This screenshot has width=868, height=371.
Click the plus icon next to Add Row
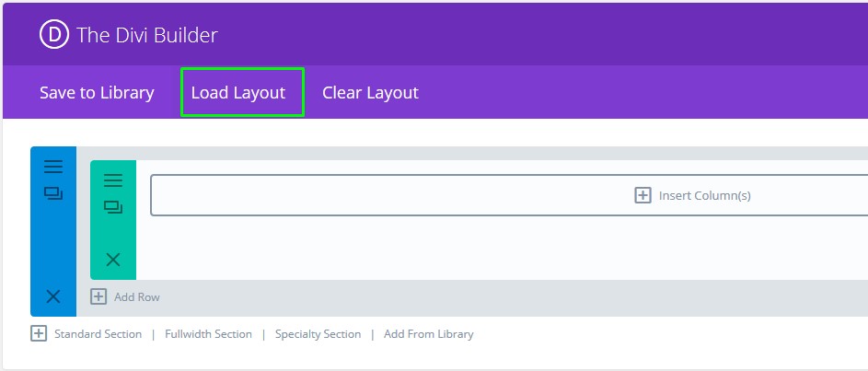tap(98, 296)
